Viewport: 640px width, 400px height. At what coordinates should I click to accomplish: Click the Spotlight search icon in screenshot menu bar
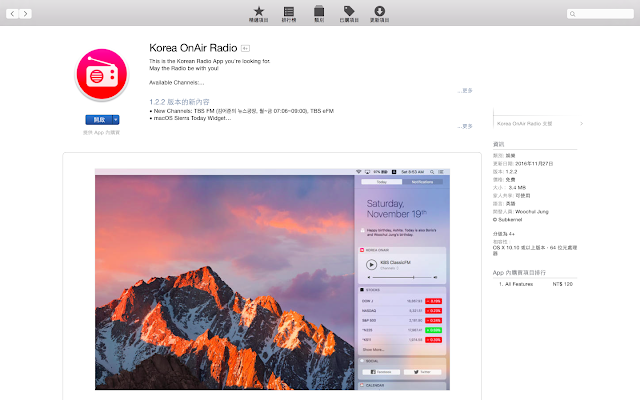tap(432, 172)
